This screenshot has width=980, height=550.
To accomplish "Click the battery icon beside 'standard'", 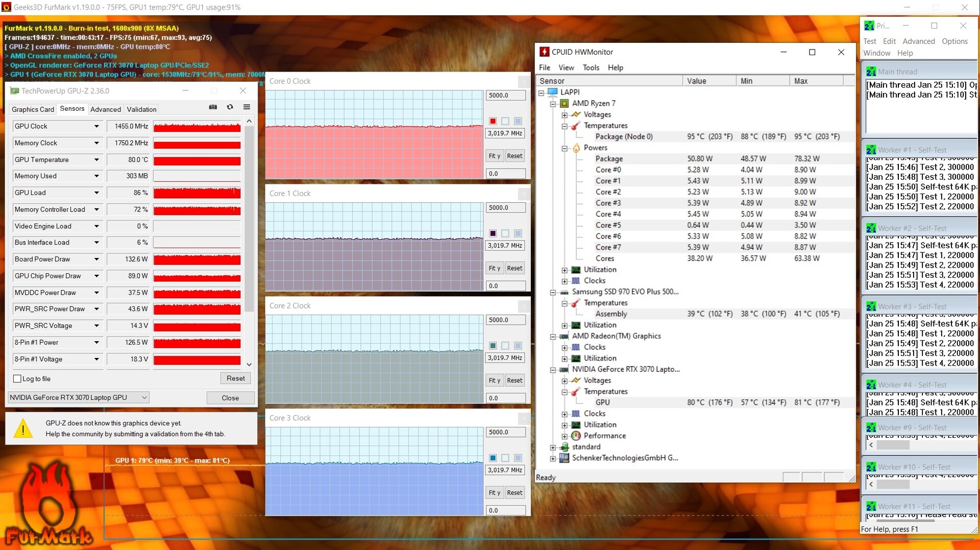I will pyautogui.click(x=564, y=447).
